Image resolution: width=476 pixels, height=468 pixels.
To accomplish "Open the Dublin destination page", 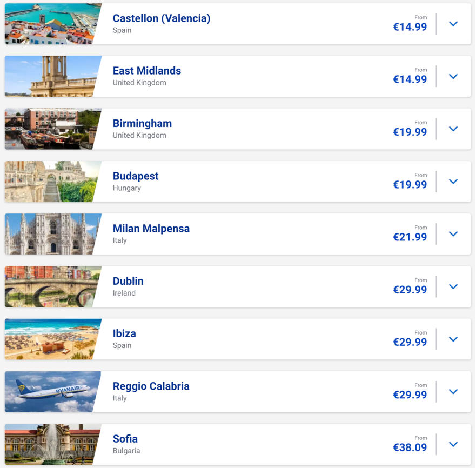I will [x=128, y=281].
